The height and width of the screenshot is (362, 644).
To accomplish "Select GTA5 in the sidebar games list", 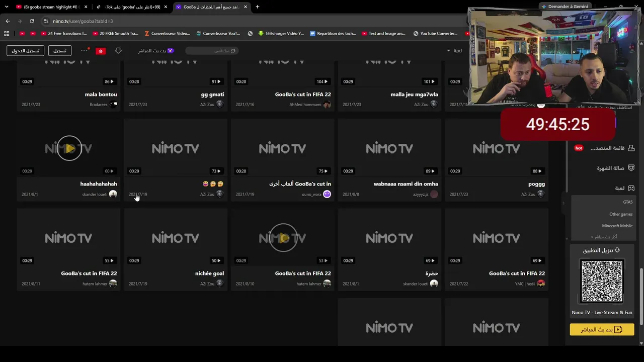I will 628,202.
